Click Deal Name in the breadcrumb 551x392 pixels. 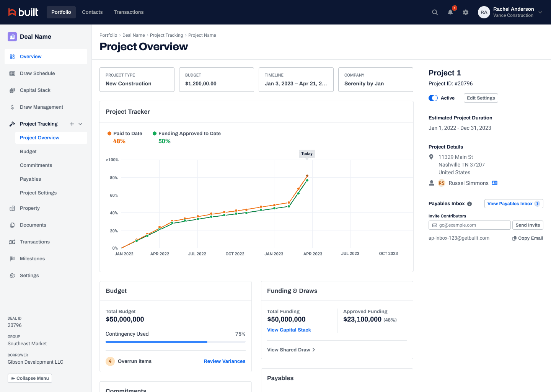(x=134, y=35)
